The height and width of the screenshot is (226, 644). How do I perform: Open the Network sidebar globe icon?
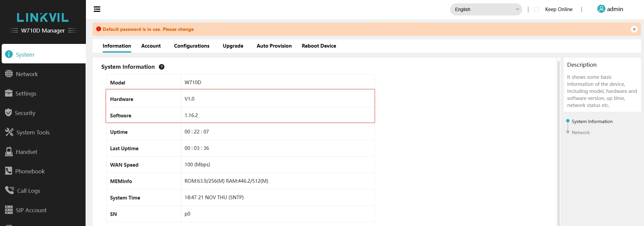[9, 74]
